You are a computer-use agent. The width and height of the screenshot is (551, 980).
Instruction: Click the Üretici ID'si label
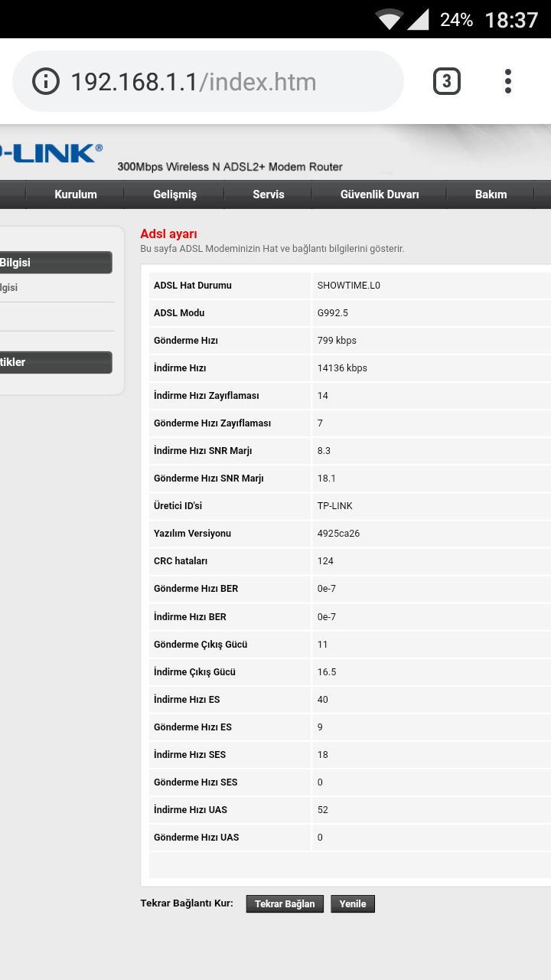pos(178,506)
